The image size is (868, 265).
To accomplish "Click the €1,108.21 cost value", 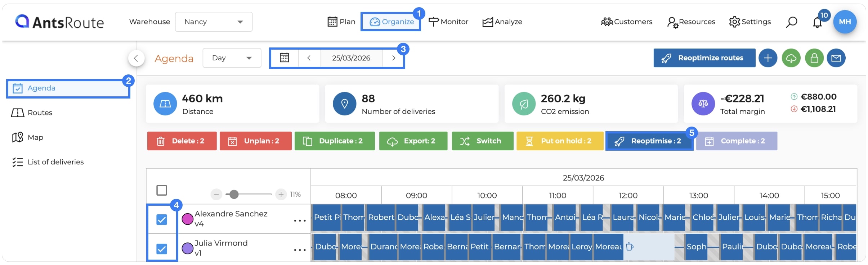I will pyautogui.click(x=818, y=109).
